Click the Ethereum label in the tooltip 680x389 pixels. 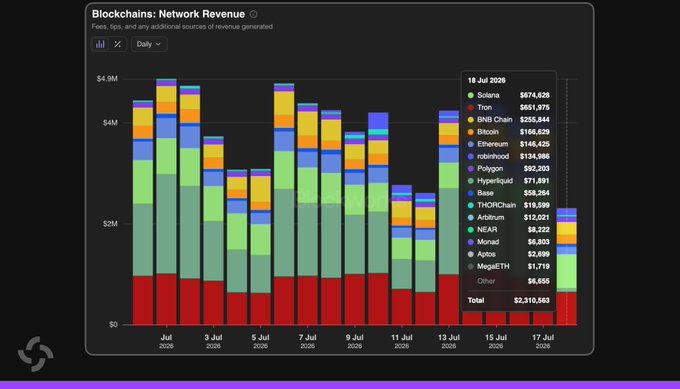click(x=492, y=144)
